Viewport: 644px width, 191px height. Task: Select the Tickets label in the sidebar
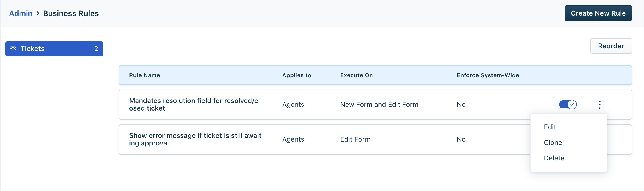point(32,49)
